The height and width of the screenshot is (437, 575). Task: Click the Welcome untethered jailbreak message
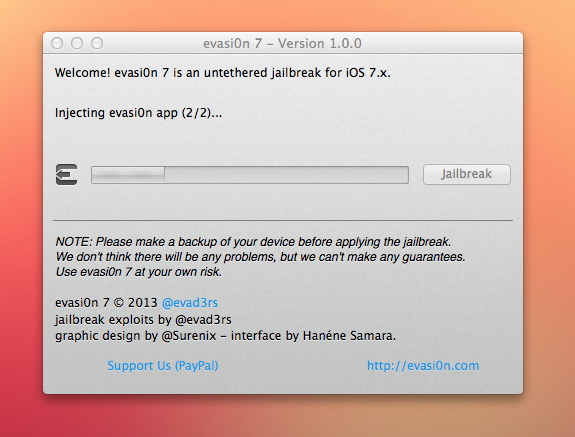coord(223,73)
